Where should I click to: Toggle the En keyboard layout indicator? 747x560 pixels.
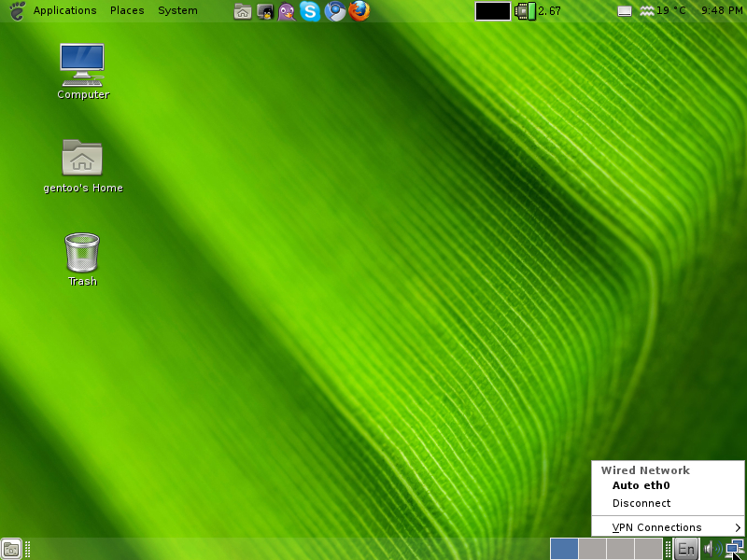point(686,549)
